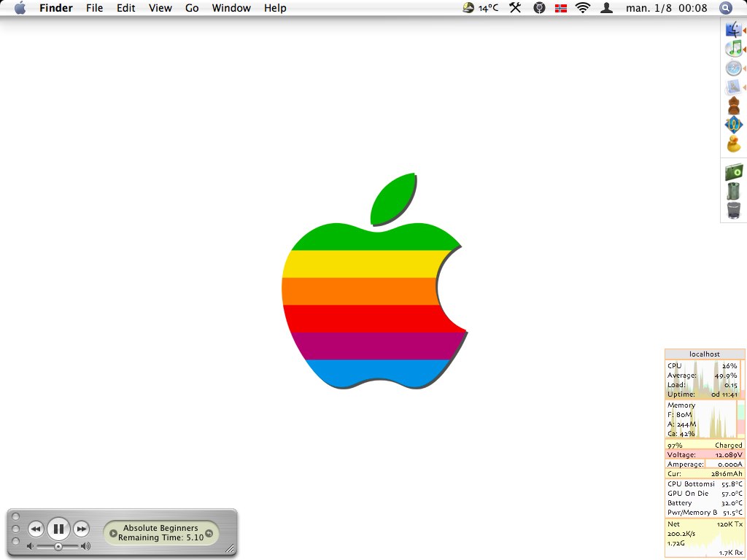The height and width of the screenshot is (560, 747).
Task: Click the Load value row
Action: (703, 385)
